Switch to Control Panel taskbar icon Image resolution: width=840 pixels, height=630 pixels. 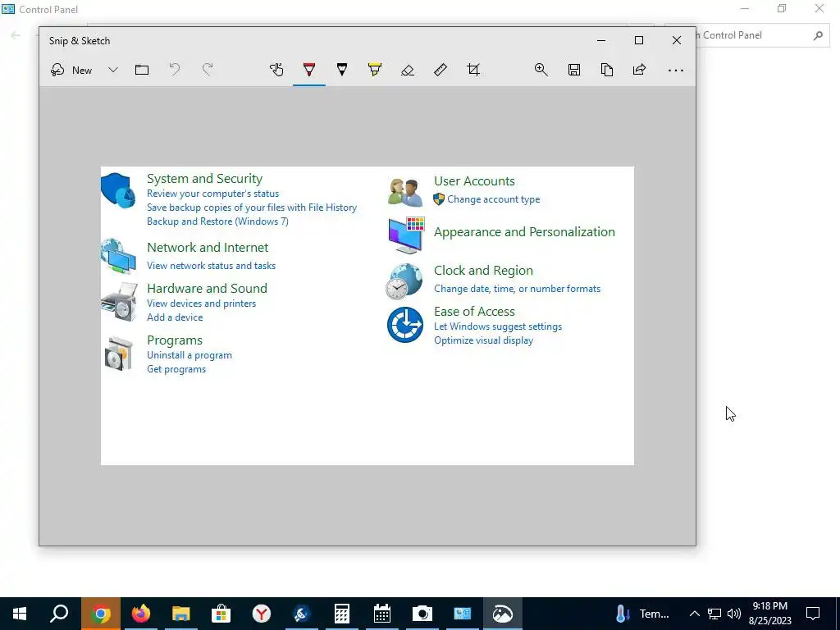click(x=463, y=614)
